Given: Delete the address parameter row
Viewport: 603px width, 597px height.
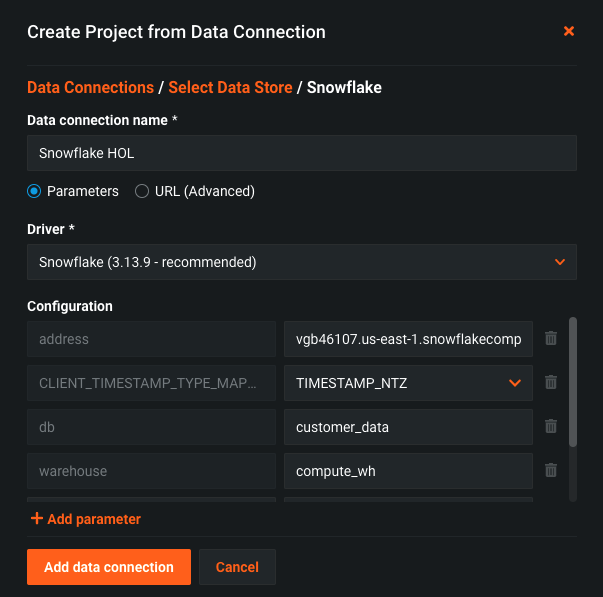Looking at the screenshot, I should point(551,339).
